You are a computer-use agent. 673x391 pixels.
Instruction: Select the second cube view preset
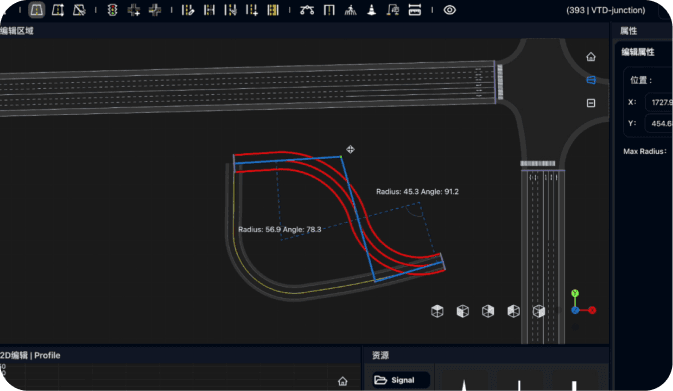[x=463, y=311]
